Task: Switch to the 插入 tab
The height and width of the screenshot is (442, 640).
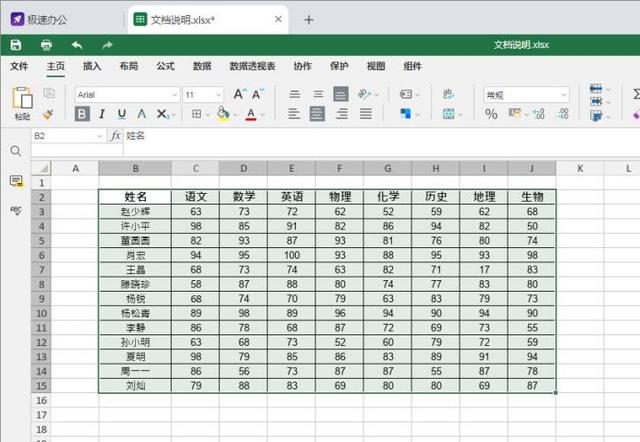Action: pyautogui.click(x=92, y=66)
